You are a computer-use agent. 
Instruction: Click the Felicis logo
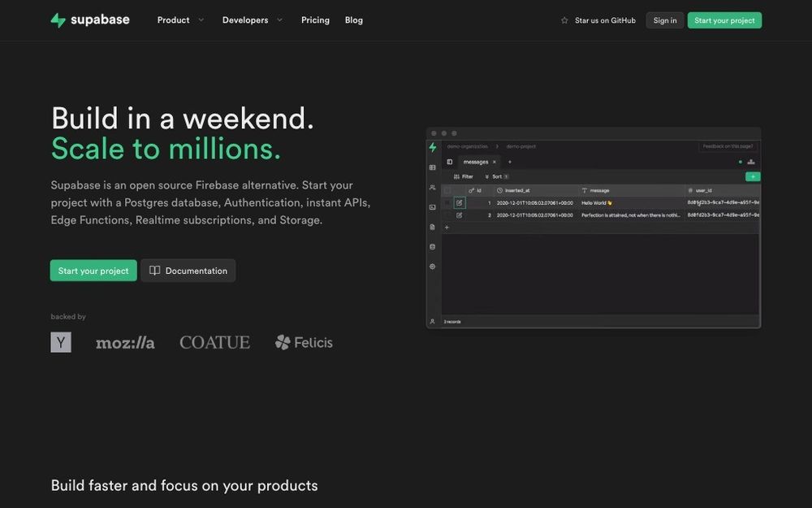tap(304, 342)
